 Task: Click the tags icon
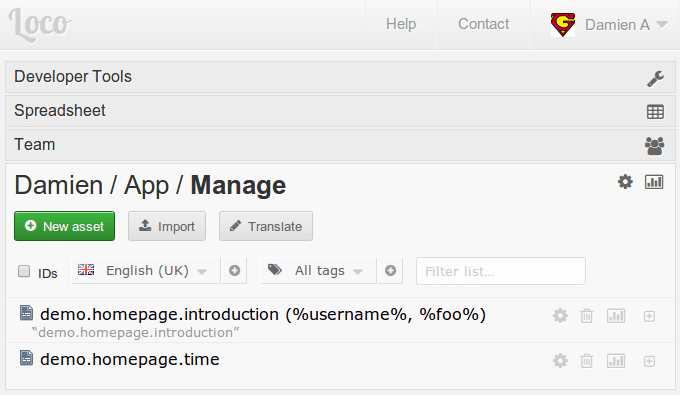[275, 270]
